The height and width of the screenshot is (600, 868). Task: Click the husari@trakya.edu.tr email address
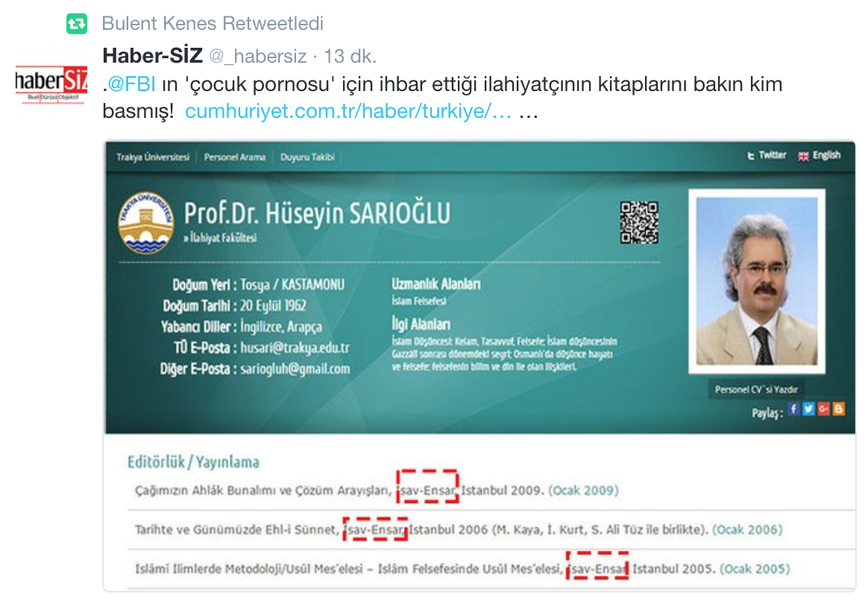coord(295,348)
